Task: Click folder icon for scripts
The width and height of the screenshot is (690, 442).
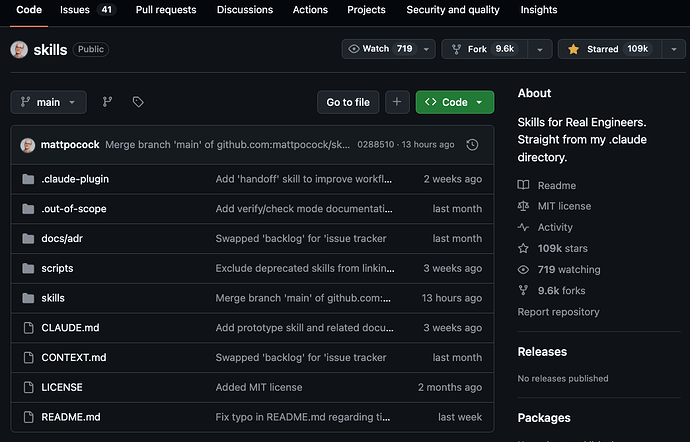Action: pyautogui.click(x=28, y=268)
